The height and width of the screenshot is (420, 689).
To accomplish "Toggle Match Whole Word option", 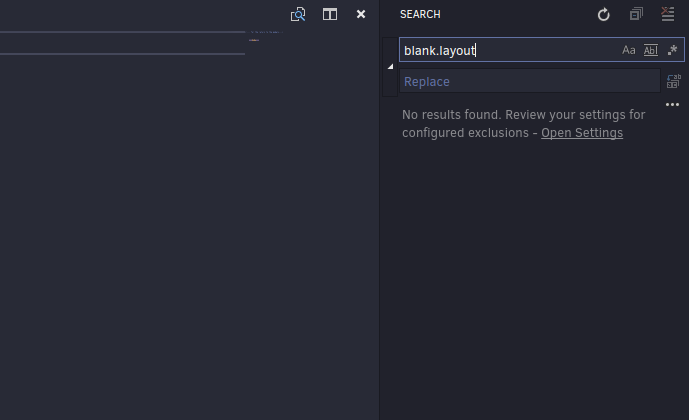I will [651, 50].
